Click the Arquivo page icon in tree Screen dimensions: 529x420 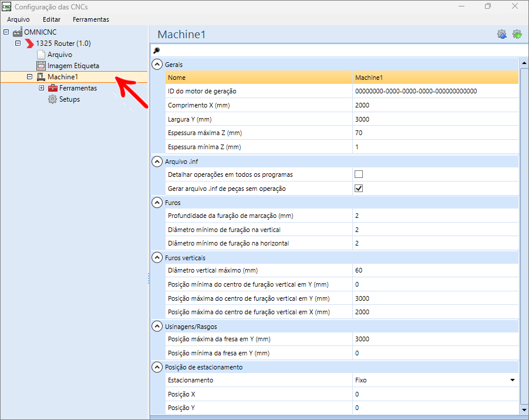tap(41, 55)
